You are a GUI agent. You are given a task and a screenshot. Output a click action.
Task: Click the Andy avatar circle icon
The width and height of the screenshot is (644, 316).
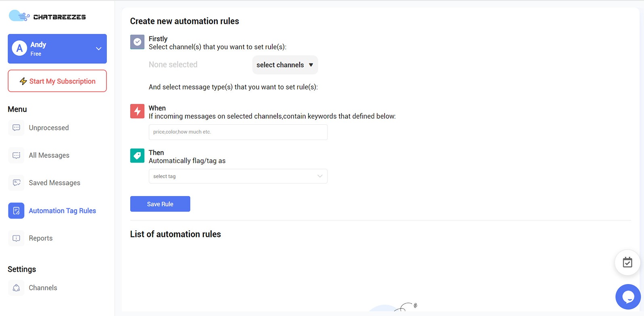(19, 48)
